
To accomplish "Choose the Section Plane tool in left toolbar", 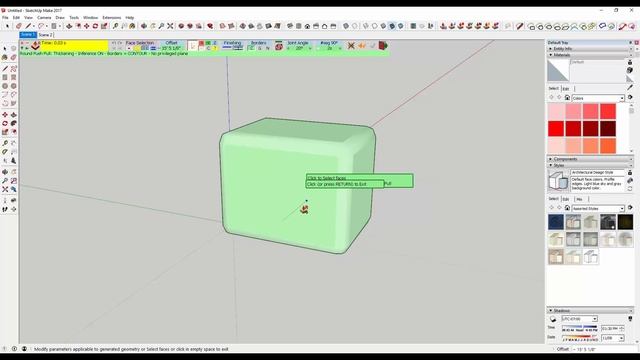I will [13, 209].
